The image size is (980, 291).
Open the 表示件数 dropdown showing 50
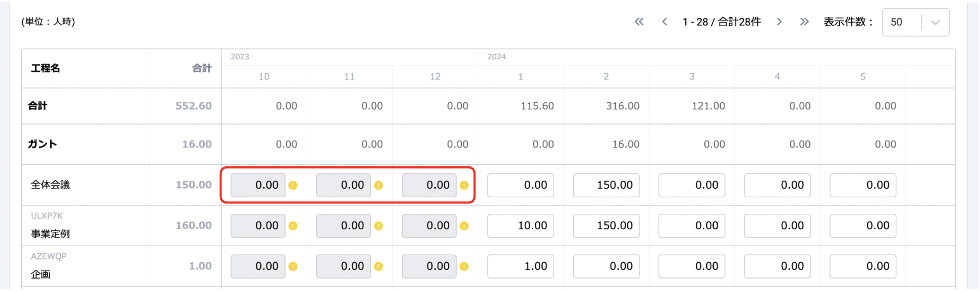coord(901,22)
